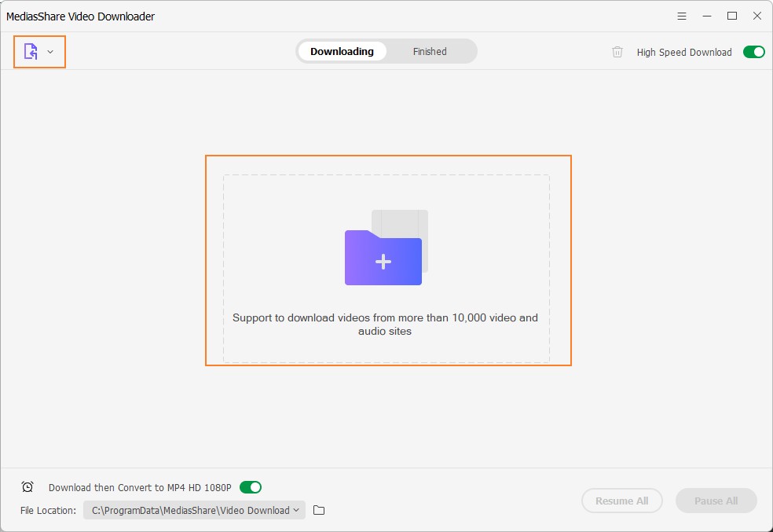Click the trash delete icon
Viewport: 773px width, 532px height.
point(617,52)
